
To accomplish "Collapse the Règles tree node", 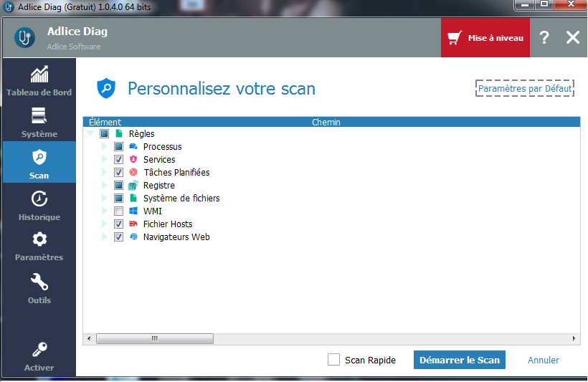I will [90, 133].
